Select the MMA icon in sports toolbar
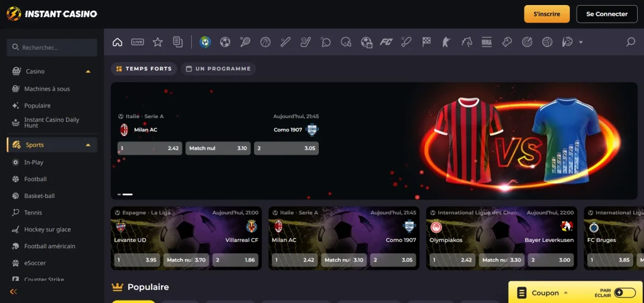The image size is (644, 303). click(x=486, y=42)
